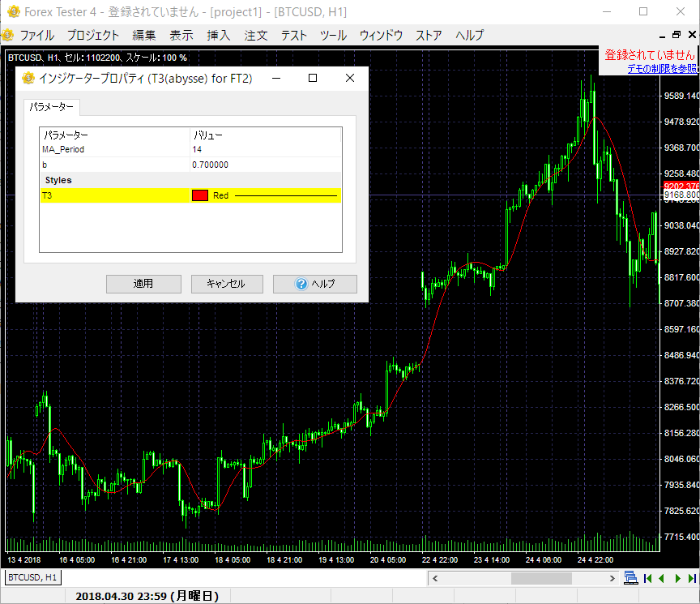
Task: Jump to chart end icon
Action: point(692,579)
